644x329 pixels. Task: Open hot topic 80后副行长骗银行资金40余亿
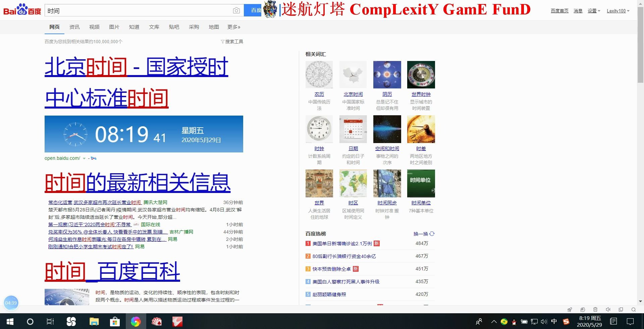(344, 256)
